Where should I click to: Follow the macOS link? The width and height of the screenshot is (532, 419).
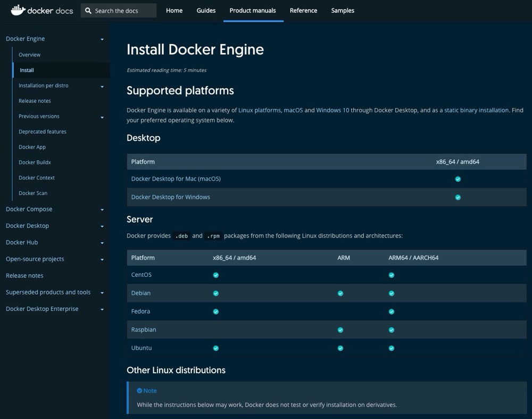tap(293, 110)
